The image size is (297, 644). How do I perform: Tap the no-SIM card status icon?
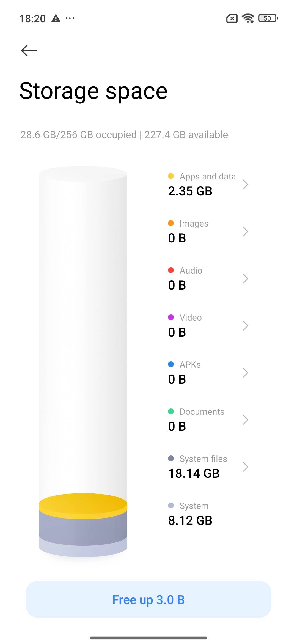coord(232,18)
